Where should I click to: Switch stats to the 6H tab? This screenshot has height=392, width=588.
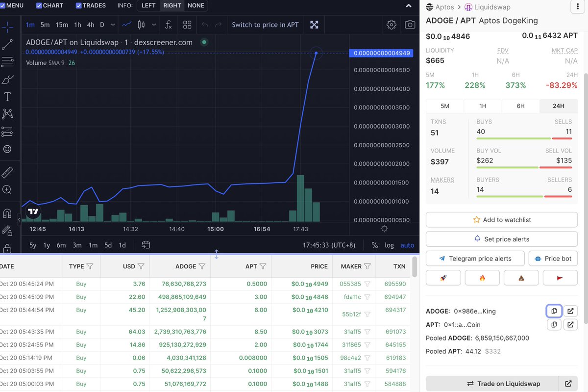(x=520, y=106)
